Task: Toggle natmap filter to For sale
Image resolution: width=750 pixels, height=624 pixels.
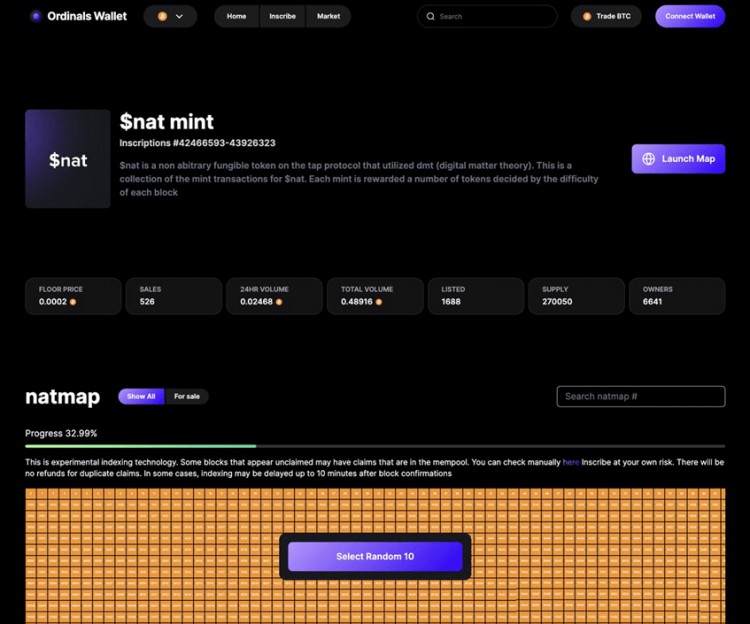Action: click(187, 396)
